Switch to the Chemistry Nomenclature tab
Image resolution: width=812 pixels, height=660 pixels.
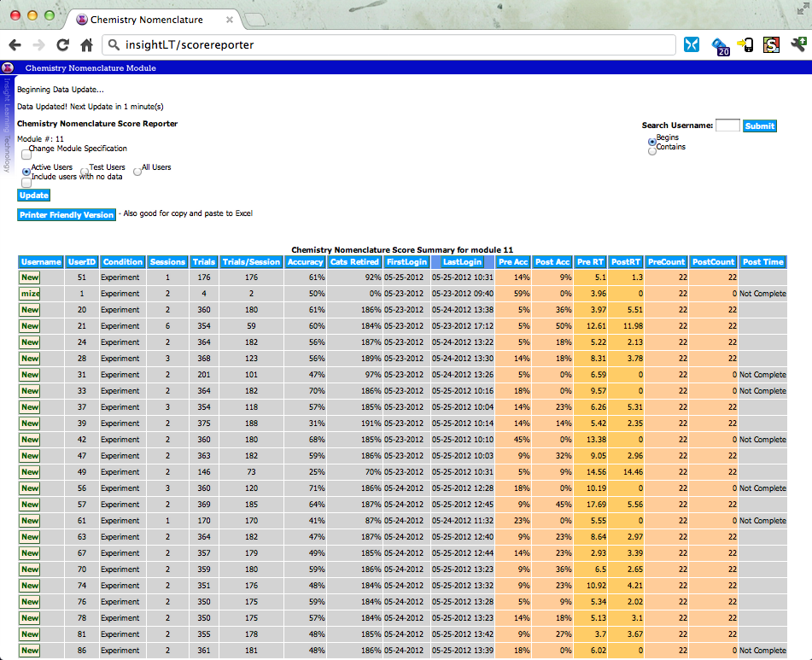[x=149, y=19]
